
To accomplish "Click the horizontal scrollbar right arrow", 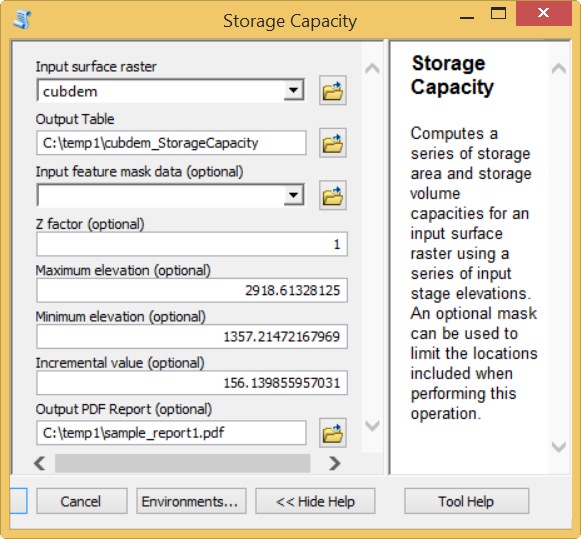I will coord(334,463).
